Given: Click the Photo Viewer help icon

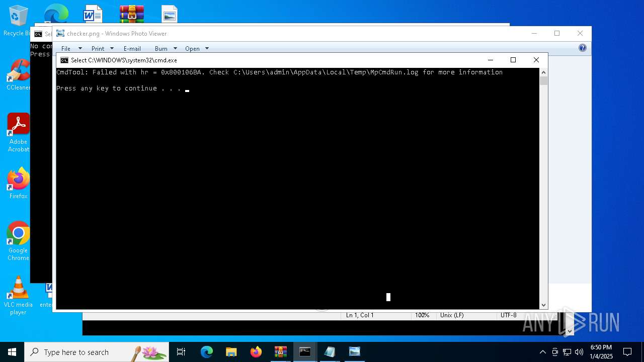Looking at the screenshot, I should [582, 48].
